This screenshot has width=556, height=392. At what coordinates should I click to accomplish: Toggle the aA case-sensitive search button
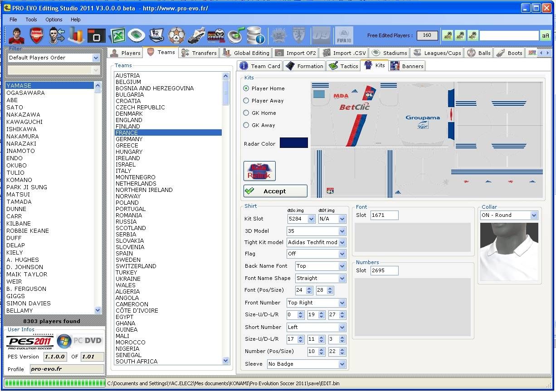click(x=545, y=35)
